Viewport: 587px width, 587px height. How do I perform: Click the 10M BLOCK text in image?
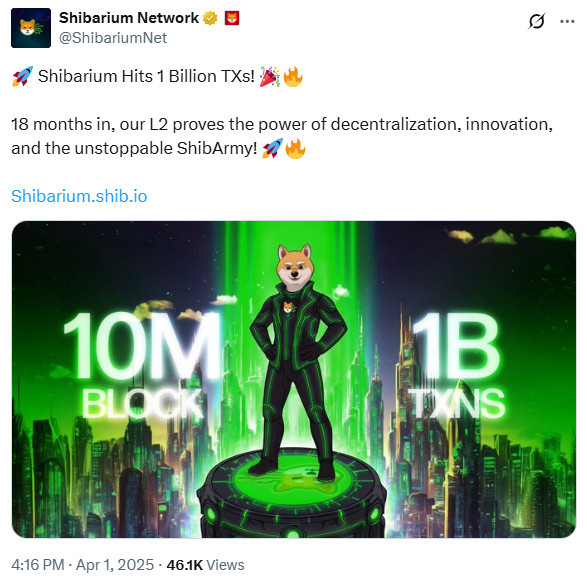click(x=142, y=365)
